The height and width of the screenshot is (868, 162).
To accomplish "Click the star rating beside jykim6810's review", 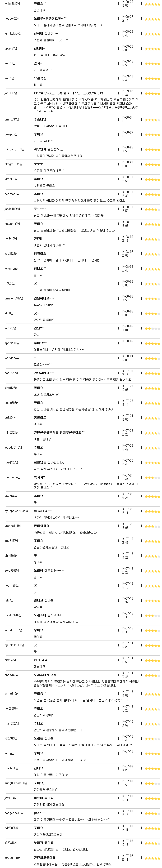I will [x=153, y=4].
